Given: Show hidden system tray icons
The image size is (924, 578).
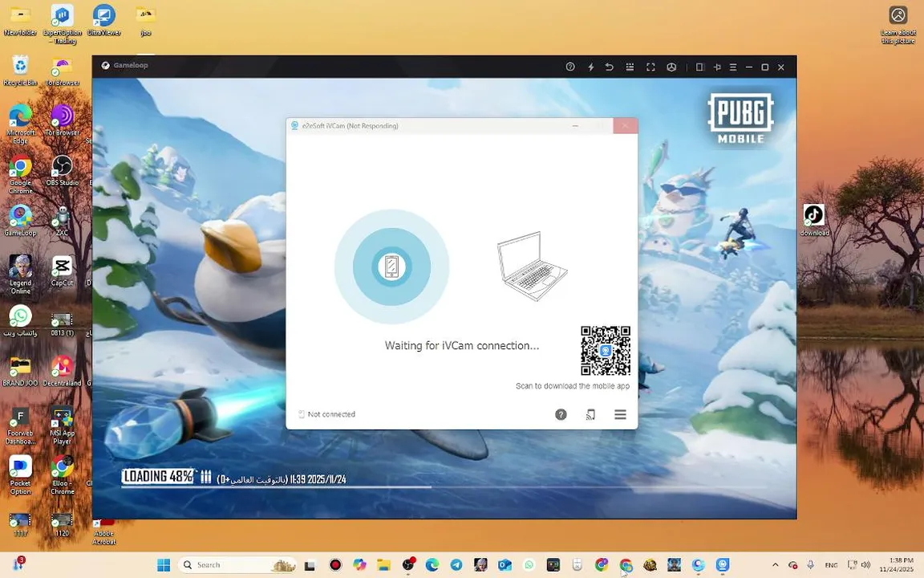Looking at the screenshot, I should 776,565.
